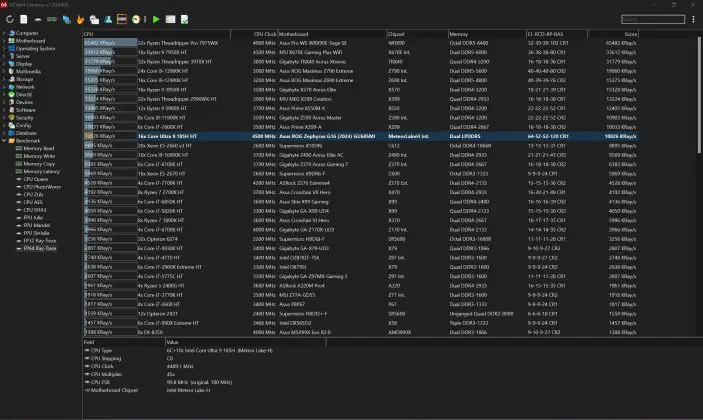Expand the Motherboard tree node arrow
The image size is (703, 420).
tap(4, 41)
